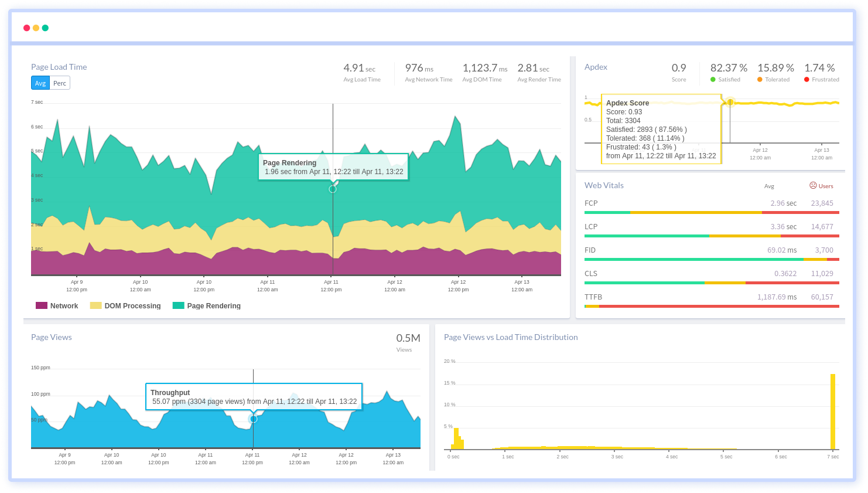This screenshot has width=868, height=493.
Task: Select the Avg tab in Page Load Time
Action: click(40, 83)
